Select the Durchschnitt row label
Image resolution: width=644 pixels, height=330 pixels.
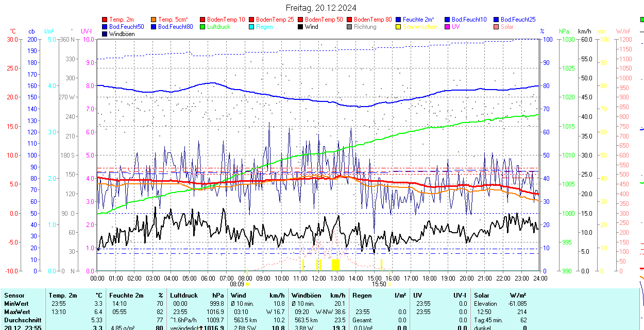coord(21,320)
